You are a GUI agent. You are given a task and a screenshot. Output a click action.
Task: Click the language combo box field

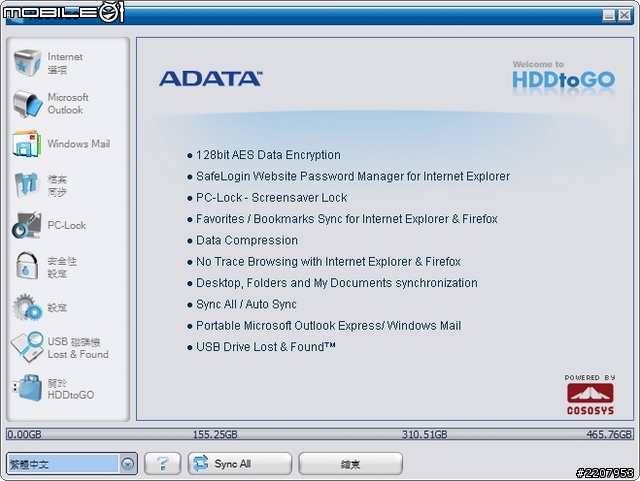click(x=71, y=464)
